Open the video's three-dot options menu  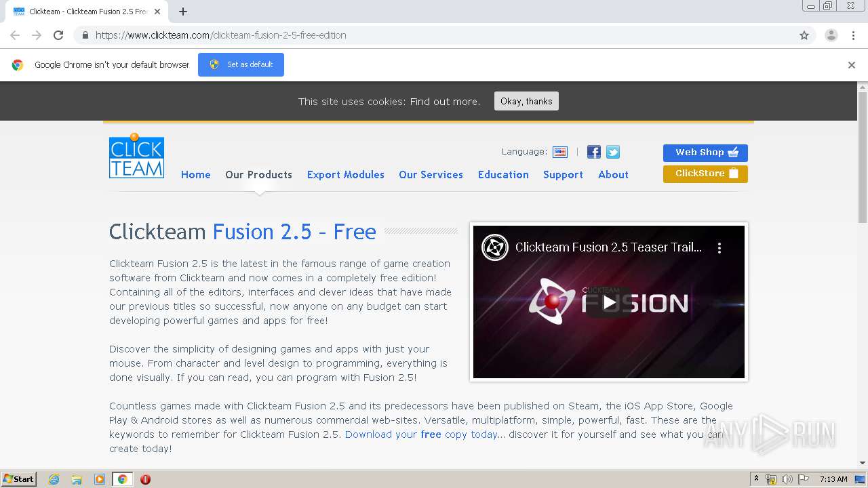719,247
